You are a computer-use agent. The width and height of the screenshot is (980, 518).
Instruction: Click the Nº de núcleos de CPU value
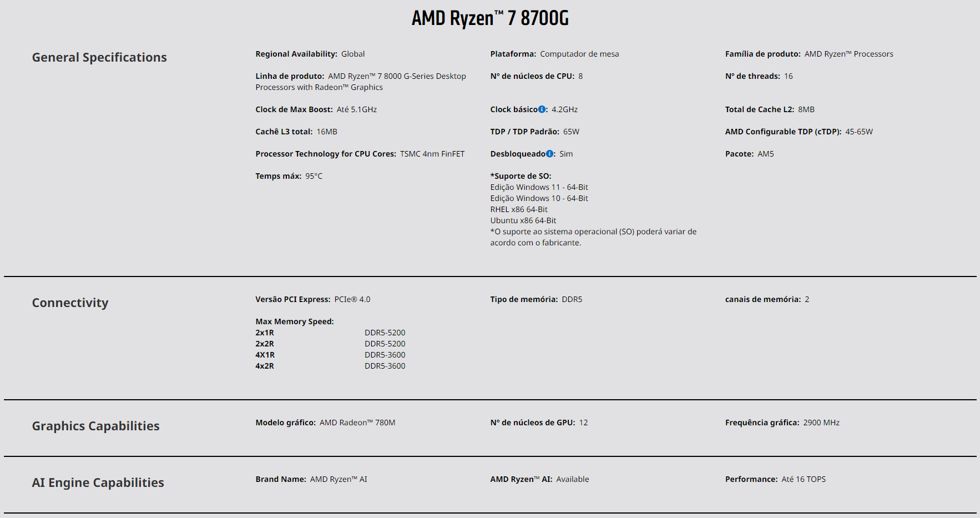pyautogui.click(x=580, y=76)
